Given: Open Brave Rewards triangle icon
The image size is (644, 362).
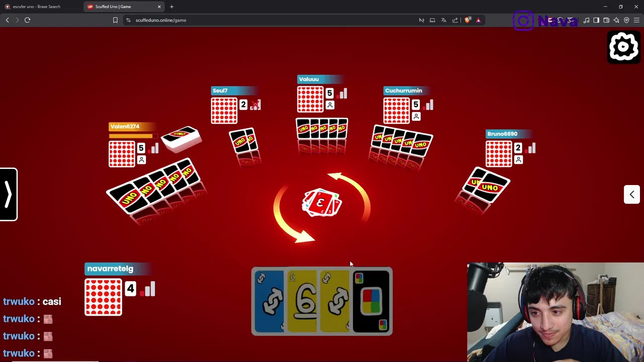Looking at the screenshot, I should (x=478, y=20).
